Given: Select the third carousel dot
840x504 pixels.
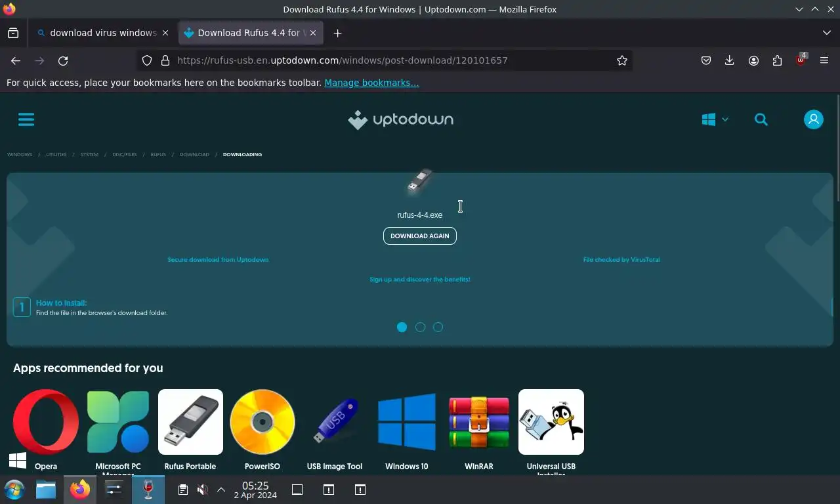Looking at the screenshot, I should click(x=438, y=327).
